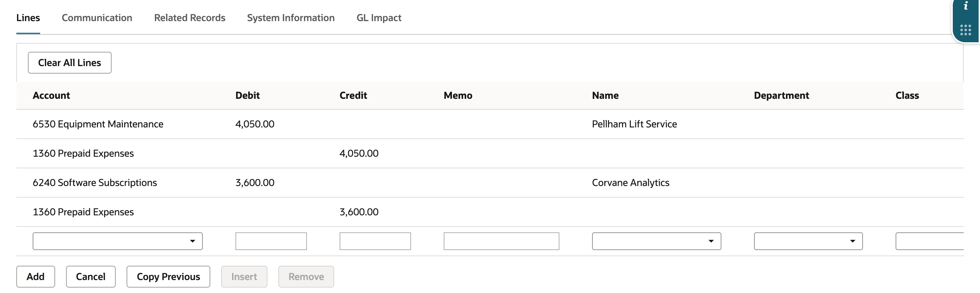
Task: Open the info icon panel
Action: click(x=966, y=6)
